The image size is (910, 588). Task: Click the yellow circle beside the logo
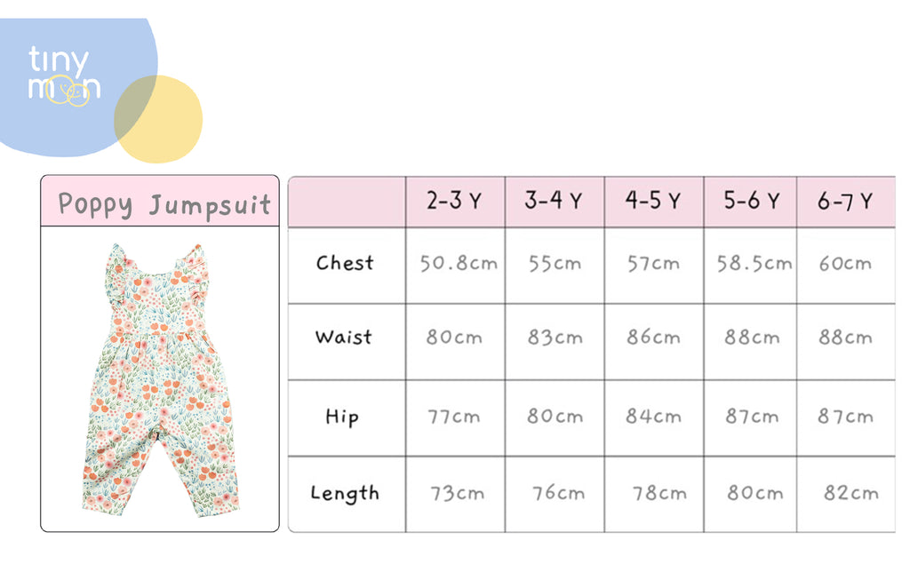tap(158, 119)
